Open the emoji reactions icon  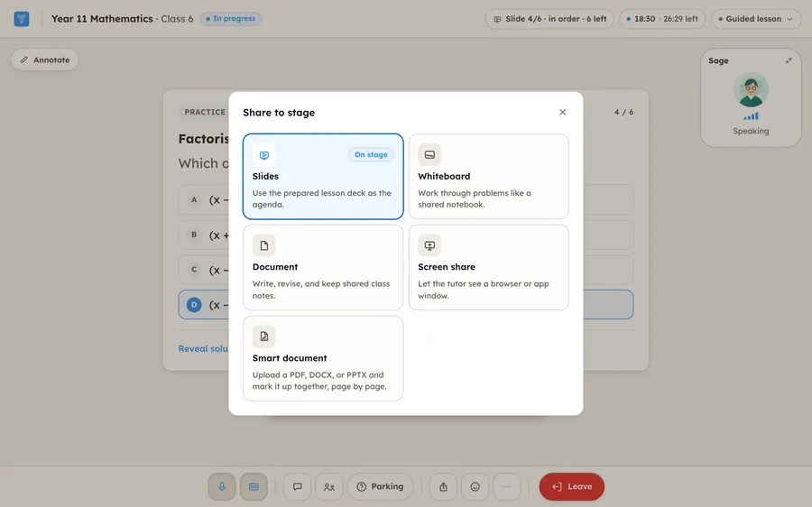(x=475, y=486)
